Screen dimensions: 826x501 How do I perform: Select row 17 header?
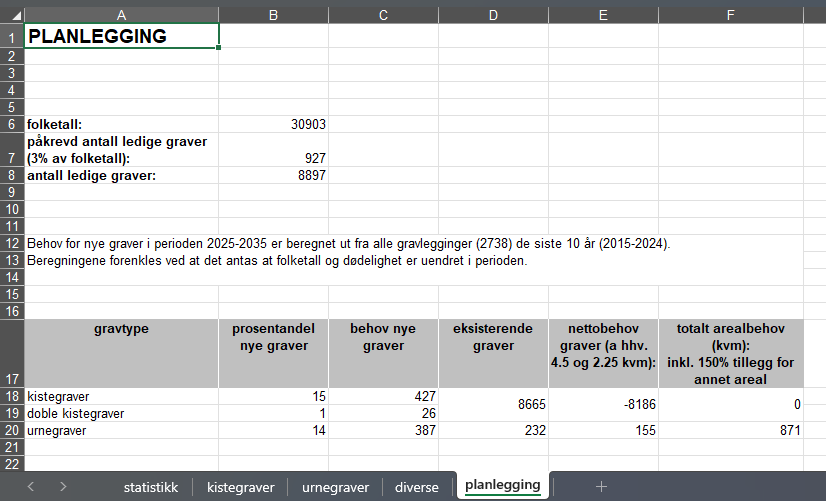pyautogui.click(x=11, y=354)
